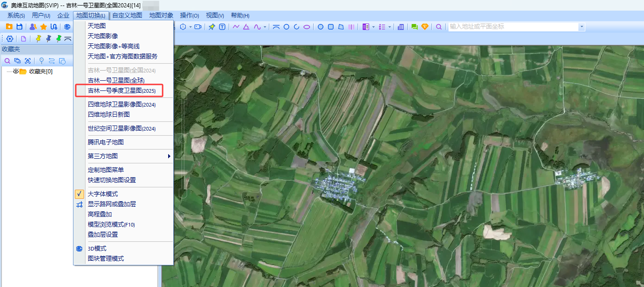Click the orange VIP diamond icon
Image resolution: width=644 pixels, height=287 pixels.
(425, 27)
